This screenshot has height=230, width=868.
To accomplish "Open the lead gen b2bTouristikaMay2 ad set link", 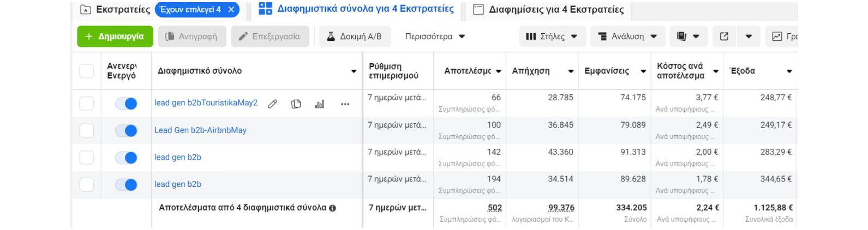I will pos(206,102).
